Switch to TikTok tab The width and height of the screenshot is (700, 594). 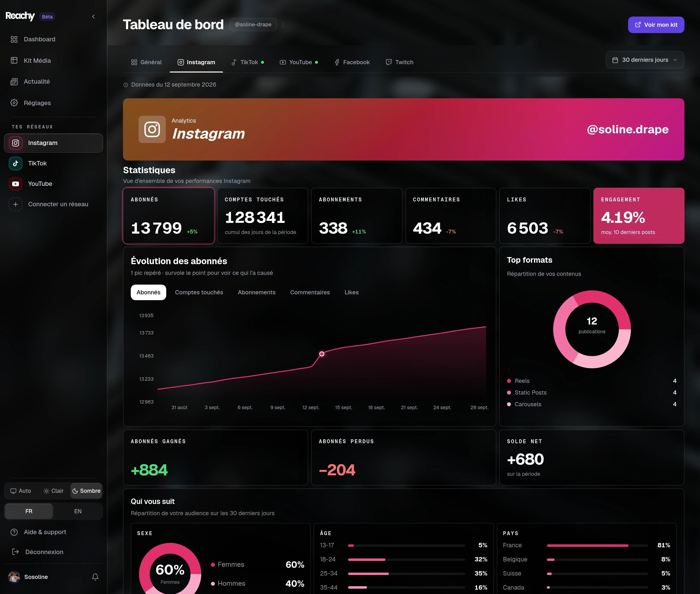[248, 62]
